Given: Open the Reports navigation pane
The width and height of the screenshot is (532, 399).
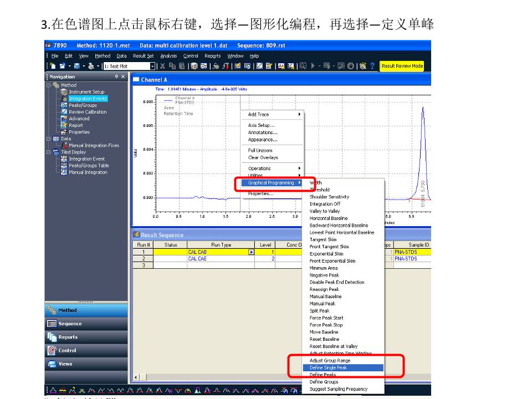Looking at the screenshot, I should 68,337.
